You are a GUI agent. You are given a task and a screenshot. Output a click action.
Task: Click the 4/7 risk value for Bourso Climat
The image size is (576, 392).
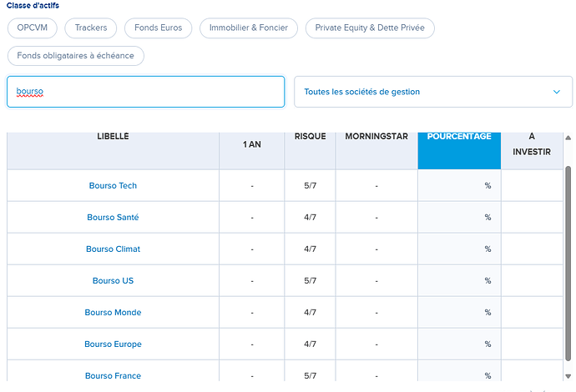(x=310, y=249)
